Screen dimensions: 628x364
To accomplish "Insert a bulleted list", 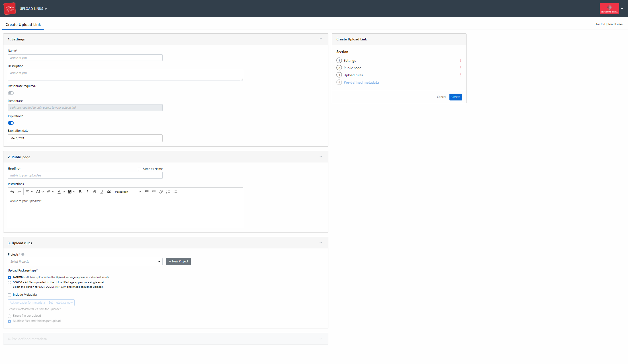I will point(175,192).
